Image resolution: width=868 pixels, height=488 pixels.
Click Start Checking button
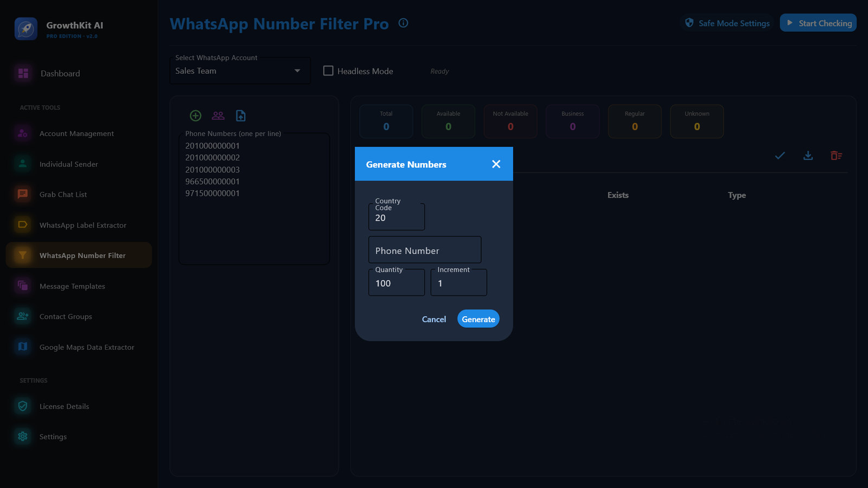click(x=818, y=23)
